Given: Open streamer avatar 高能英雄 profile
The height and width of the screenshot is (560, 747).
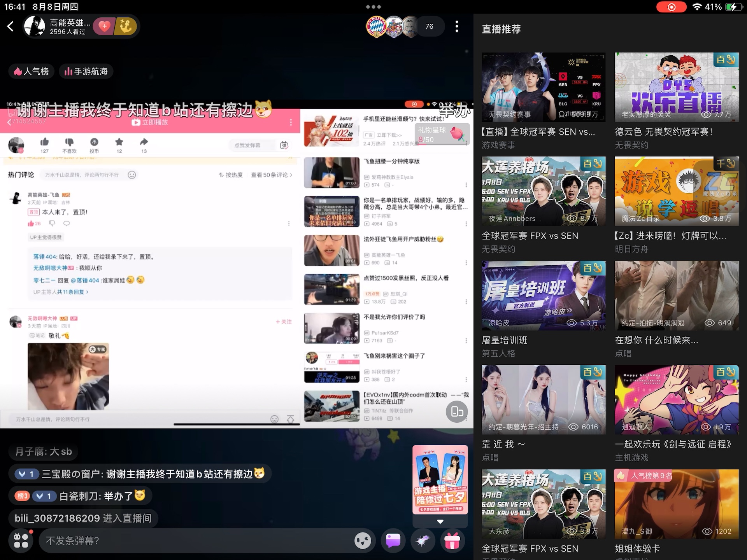Looking at the screenshot, I should coord(35,26).
